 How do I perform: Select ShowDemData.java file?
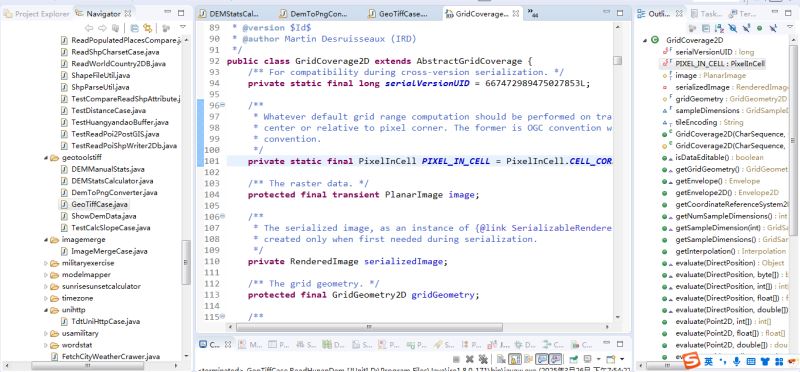pos(104,216)
